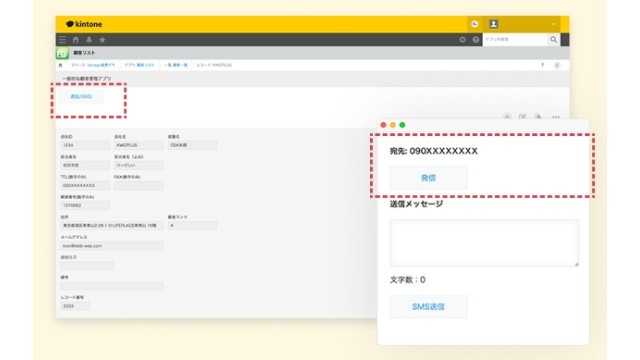Click the SMS送信 button in popup
Screen dimensions: 640x360
point(428,307)
